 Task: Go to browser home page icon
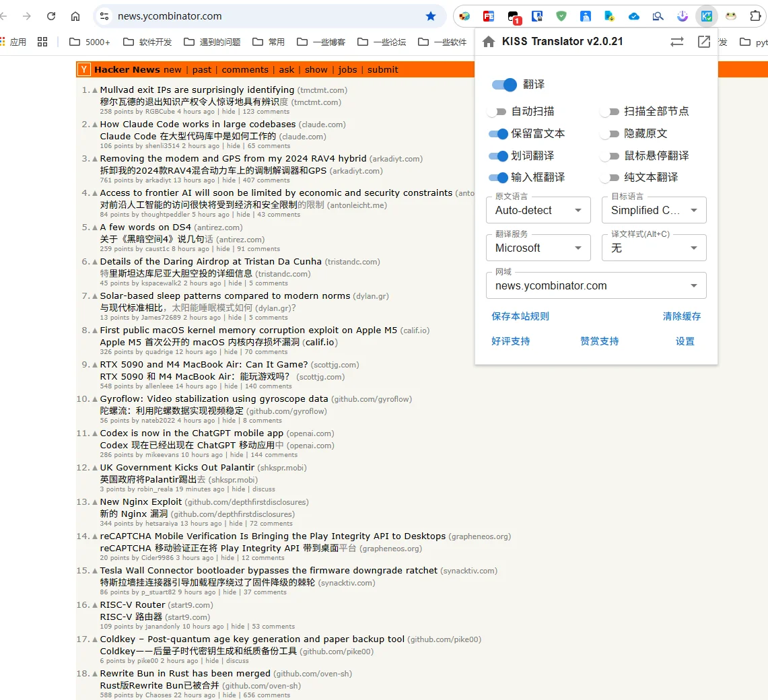click(75, 16)
